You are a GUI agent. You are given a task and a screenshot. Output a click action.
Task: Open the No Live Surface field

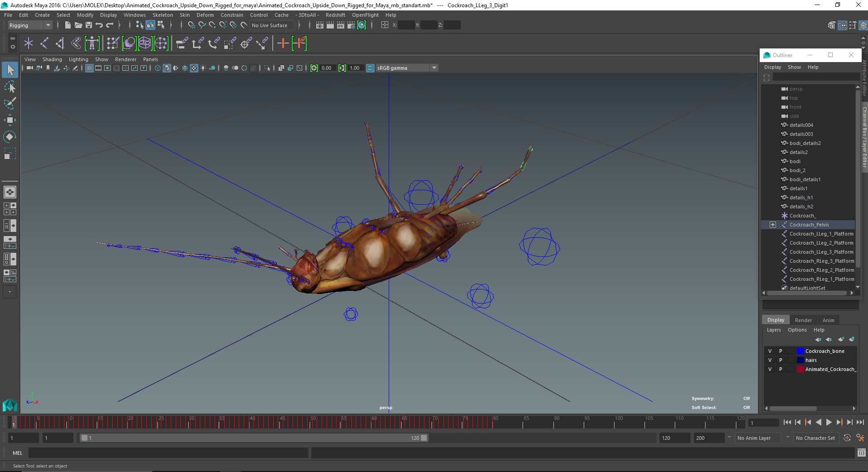click(272, 25)
